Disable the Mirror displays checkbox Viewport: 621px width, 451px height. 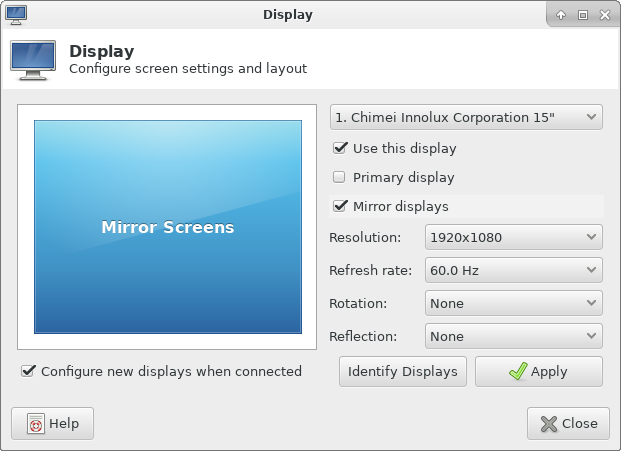(x=340, y=207)
